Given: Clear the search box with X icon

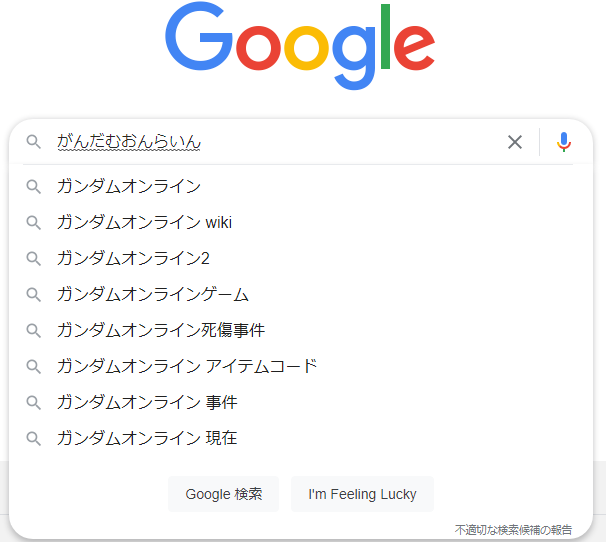Looking at the screenshot, I should coord(515,142).
